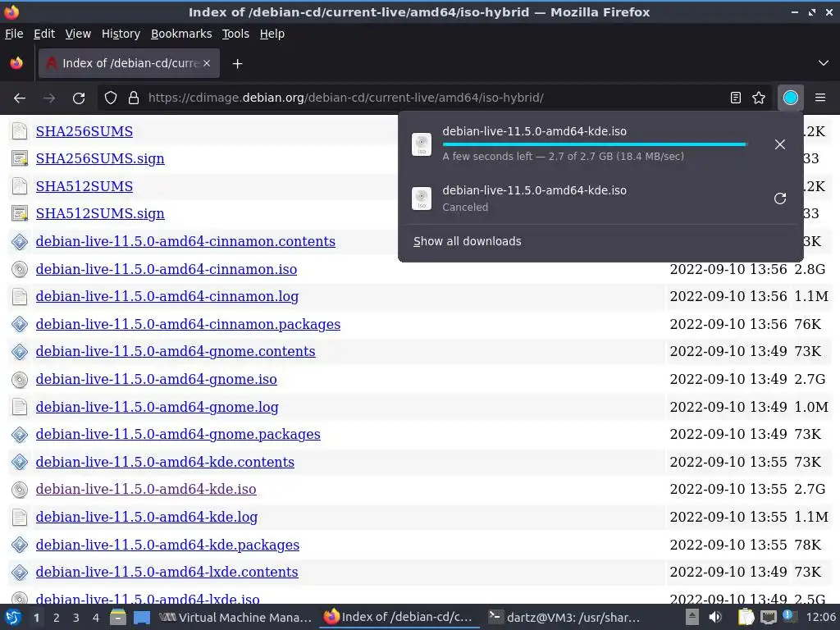840x630 pixels.
Task: Open the SHA512SUMS link
Action: (84, 186)
